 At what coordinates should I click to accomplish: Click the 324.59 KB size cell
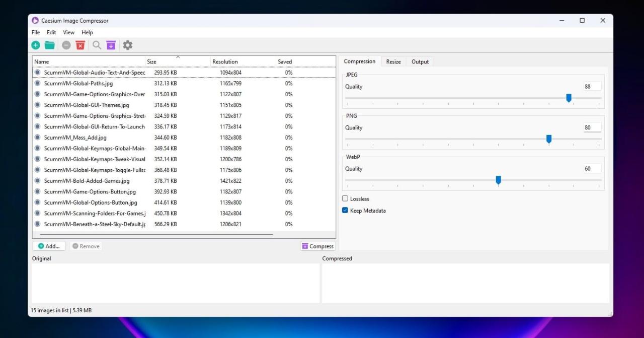(x=166, y=116)
